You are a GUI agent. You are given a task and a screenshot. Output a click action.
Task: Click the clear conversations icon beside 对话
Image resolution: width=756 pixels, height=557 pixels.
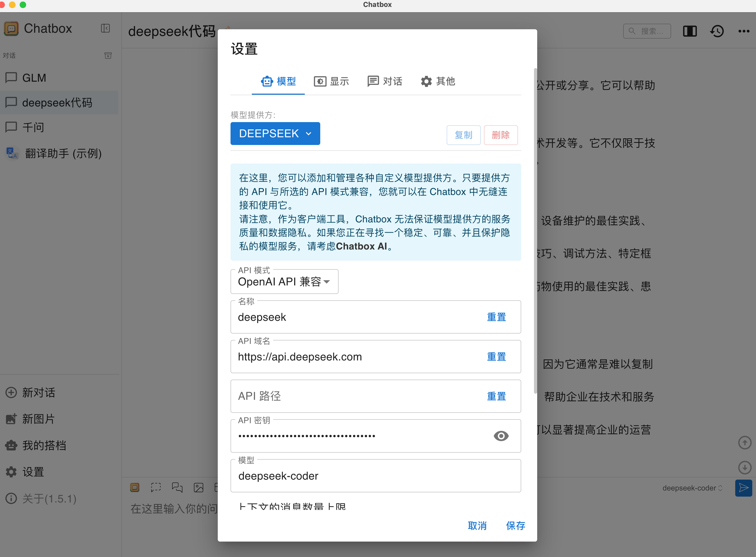click(108, 56)
